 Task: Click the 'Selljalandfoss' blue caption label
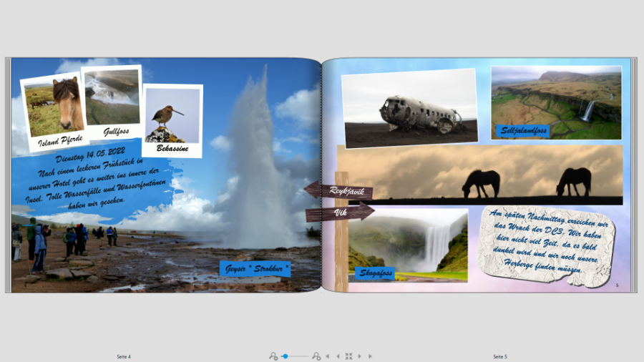(523, 130)
